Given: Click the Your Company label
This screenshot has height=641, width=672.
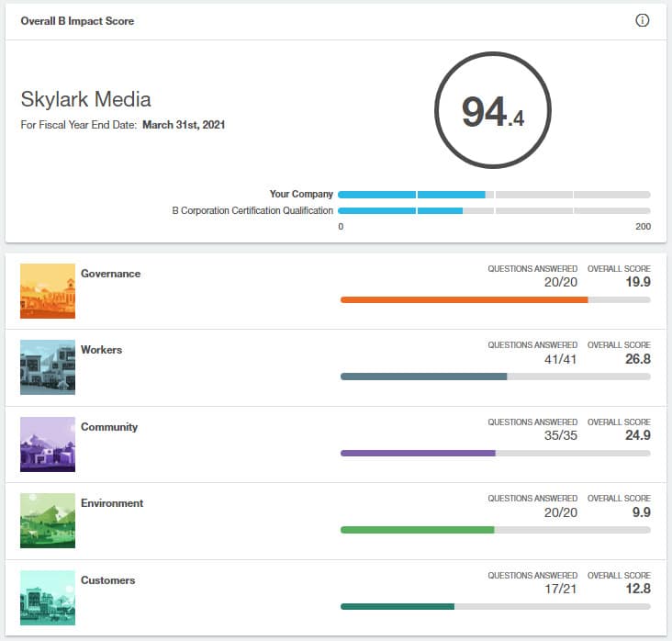Looking at the screenshot, I should pos(301,195).
